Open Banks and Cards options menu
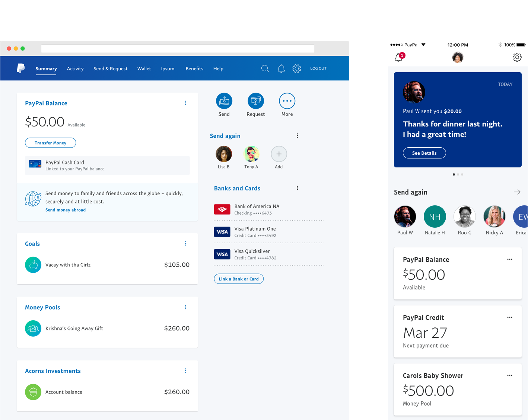Screen dimensions: 528x420 coord(297,188)
